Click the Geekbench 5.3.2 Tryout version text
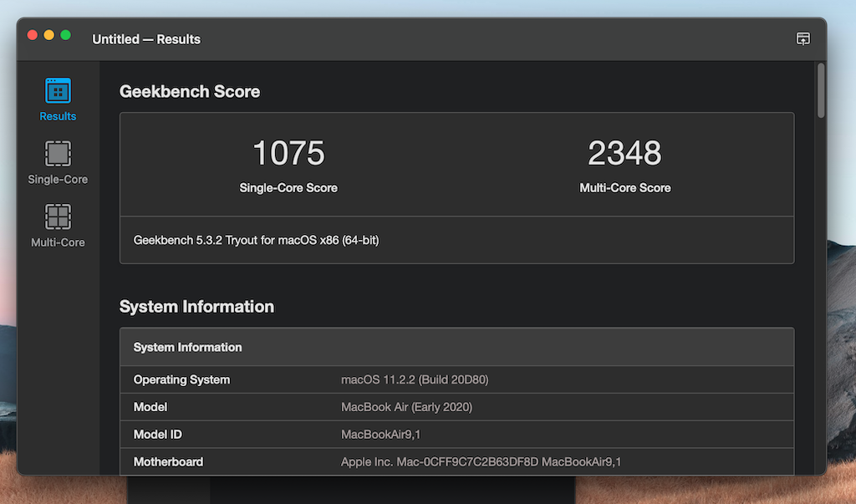Image resolution: width=856 pixels, height=504 pixels. pos(256,240)
